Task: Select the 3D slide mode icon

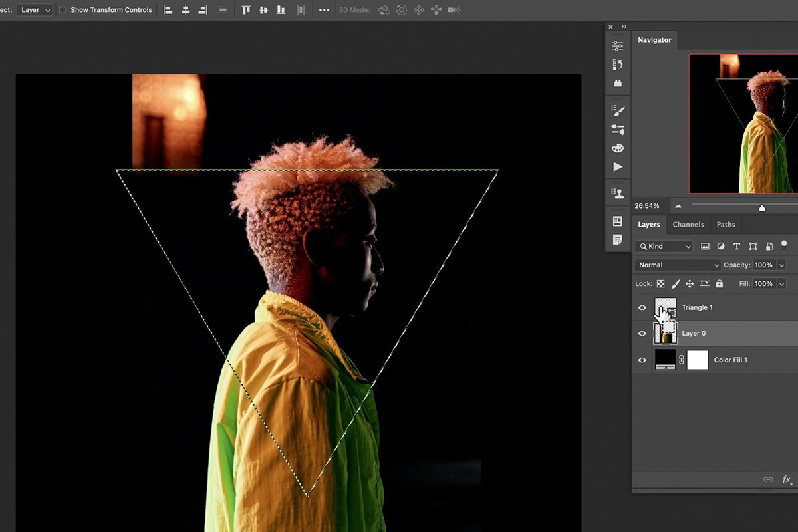Action: pyautogui.click(x=436, y=10)
